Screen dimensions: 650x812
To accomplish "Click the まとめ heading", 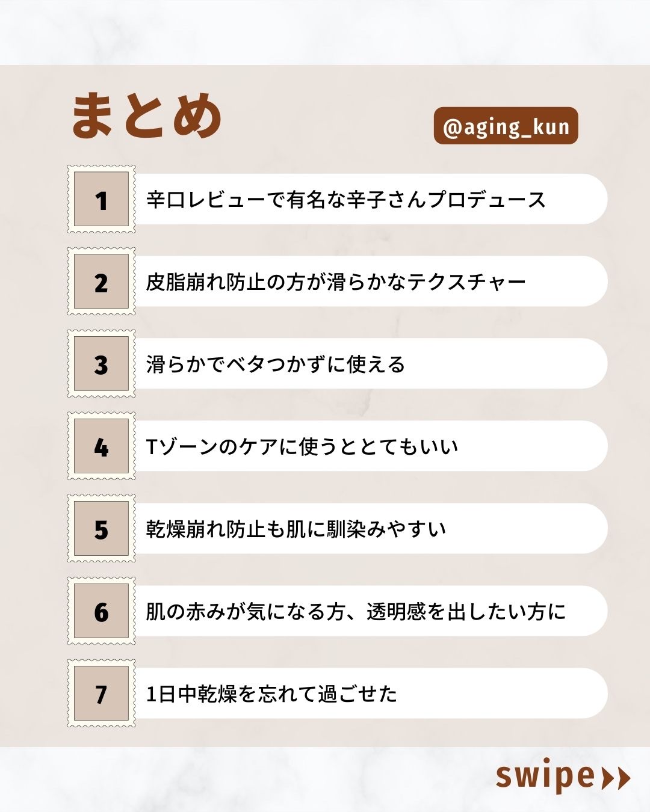I will [x=147, y=116].
